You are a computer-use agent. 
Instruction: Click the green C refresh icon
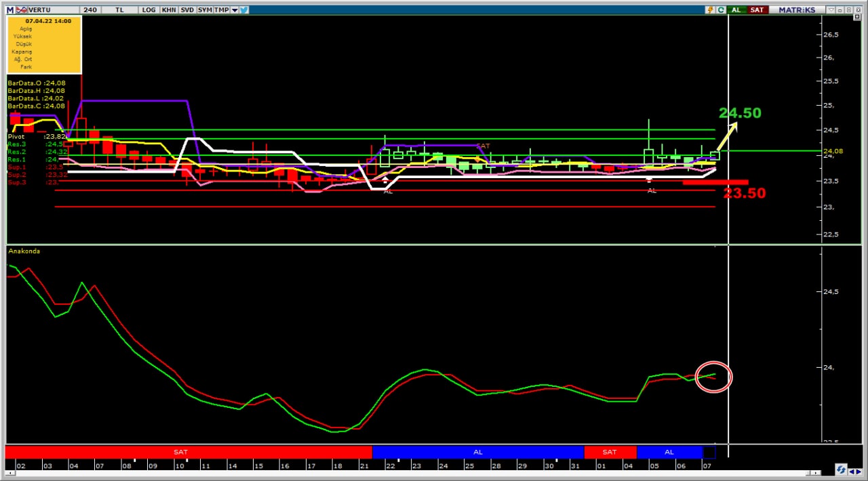click(720, 10)
